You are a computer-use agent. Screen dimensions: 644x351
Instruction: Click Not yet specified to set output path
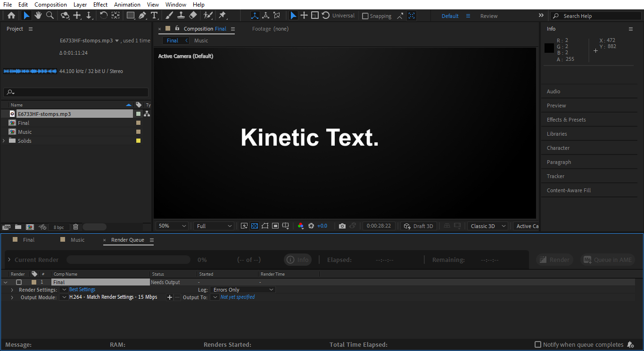tap(237, 297)
